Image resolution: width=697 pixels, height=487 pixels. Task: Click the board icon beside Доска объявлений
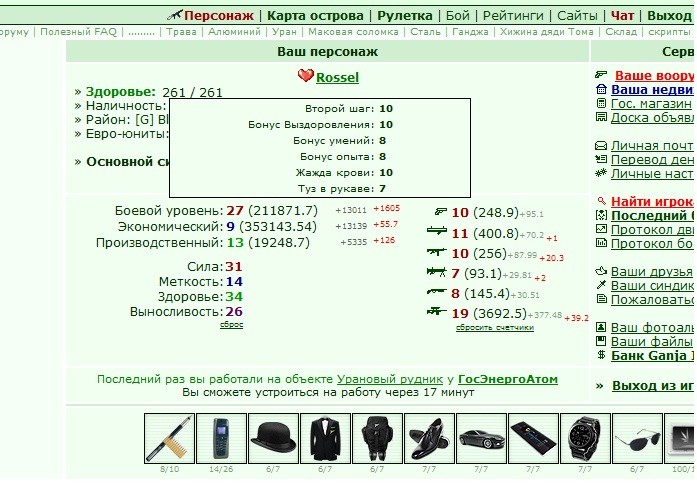(x=601, y=117)
